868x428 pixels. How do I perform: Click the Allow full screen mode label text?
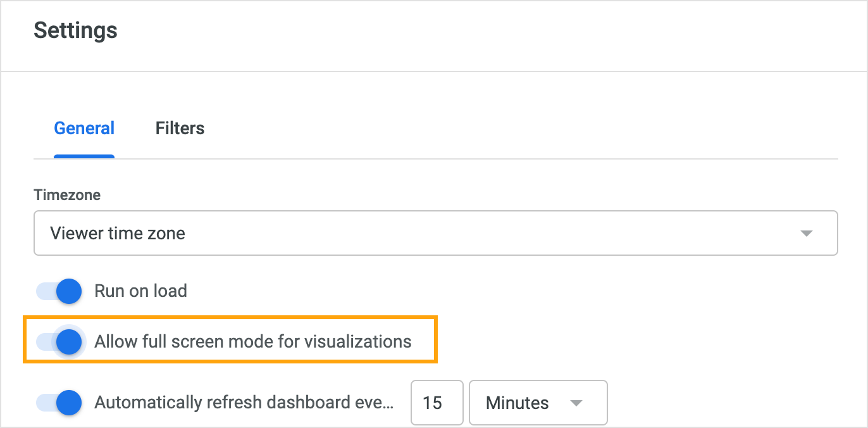253,342
